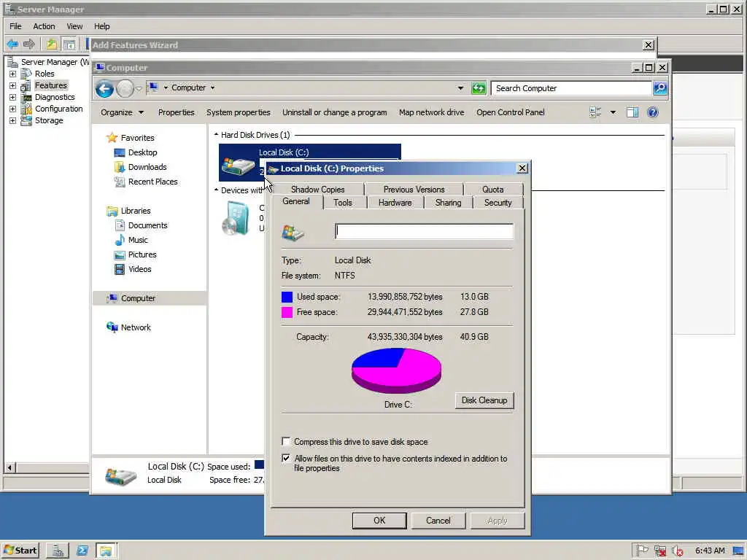Expand the Diagnostics tree node
747x560 pixels.
(x=12, y=97)
